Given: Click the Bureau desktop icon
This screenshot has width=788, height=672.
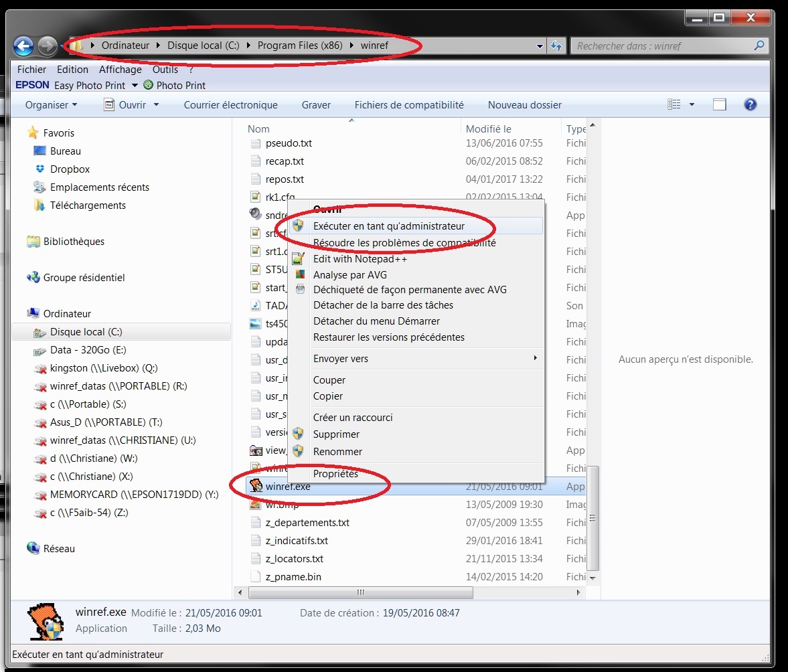Looking at the screenshot, I should coord(40,151).
